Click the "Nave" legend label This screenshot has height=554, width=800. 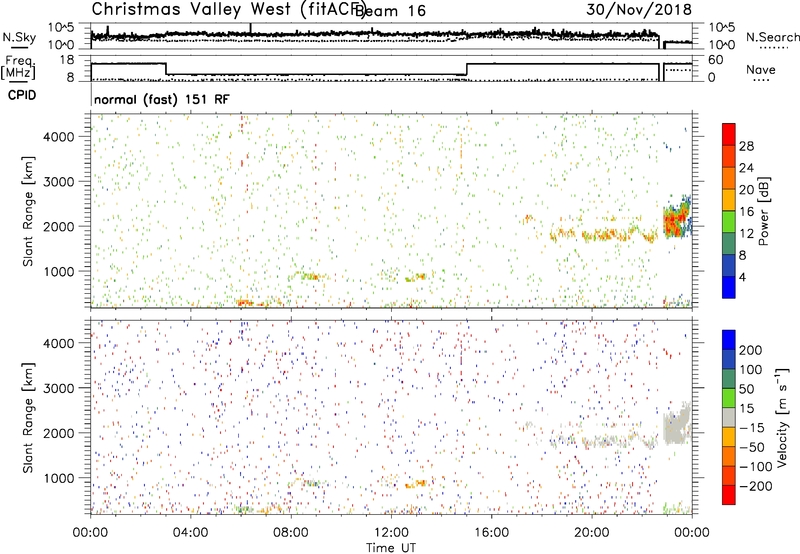760,70
